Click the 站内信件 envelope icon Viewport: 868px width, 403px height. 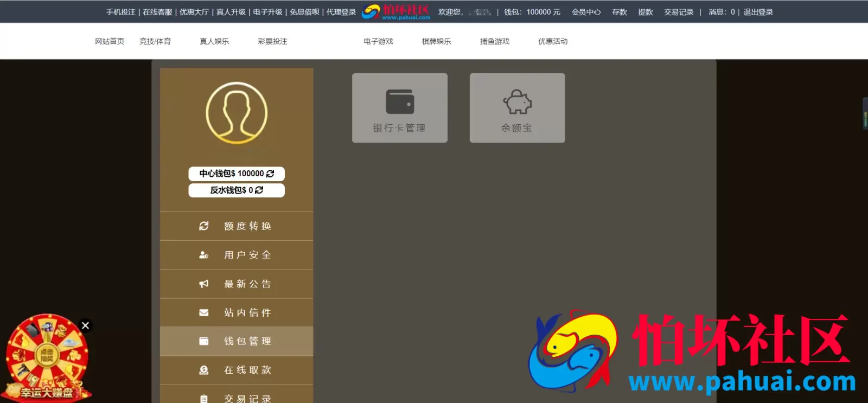[x=204, y=312]
